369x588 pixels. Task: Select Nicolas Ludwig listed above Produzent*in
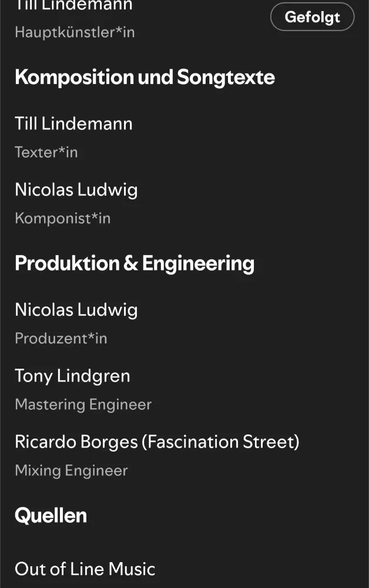(76, 309)
